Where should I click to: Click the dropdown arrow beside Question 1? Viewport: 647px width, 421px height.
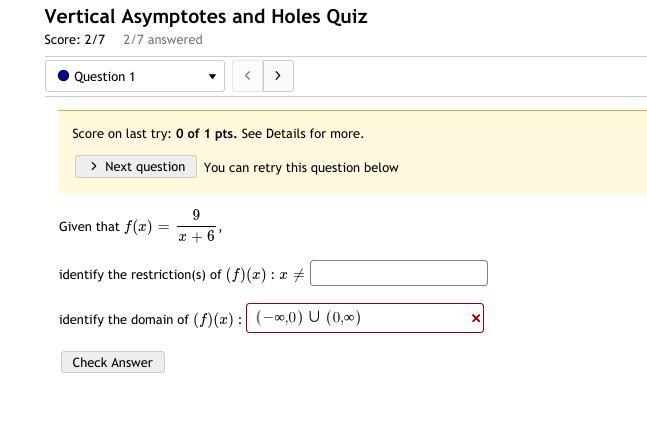pos(212,76)
